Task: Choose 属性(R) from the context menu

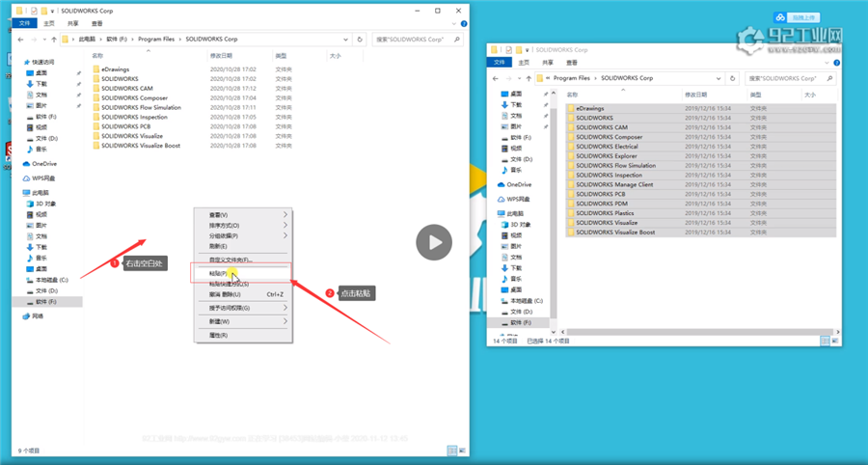Action: (242, 335)
